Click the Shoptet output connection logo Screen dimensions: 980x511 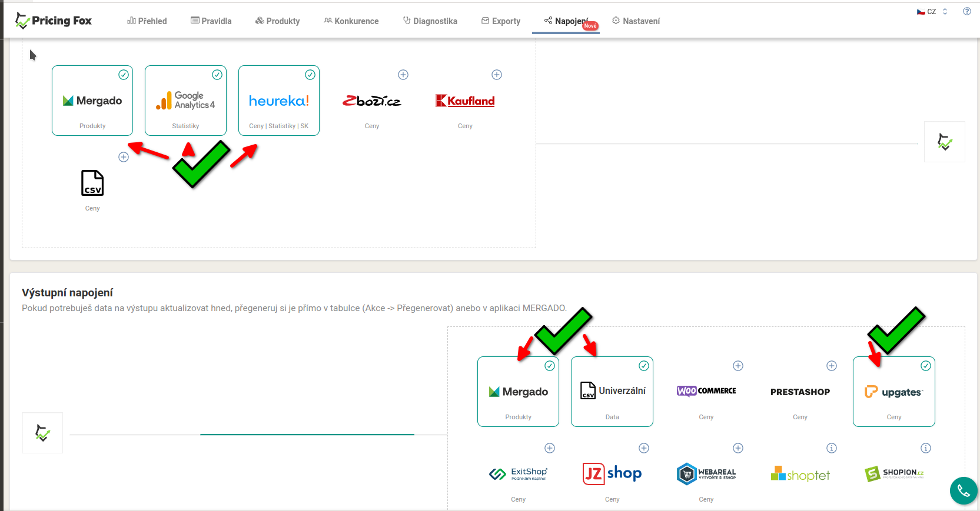click(800, 474)
